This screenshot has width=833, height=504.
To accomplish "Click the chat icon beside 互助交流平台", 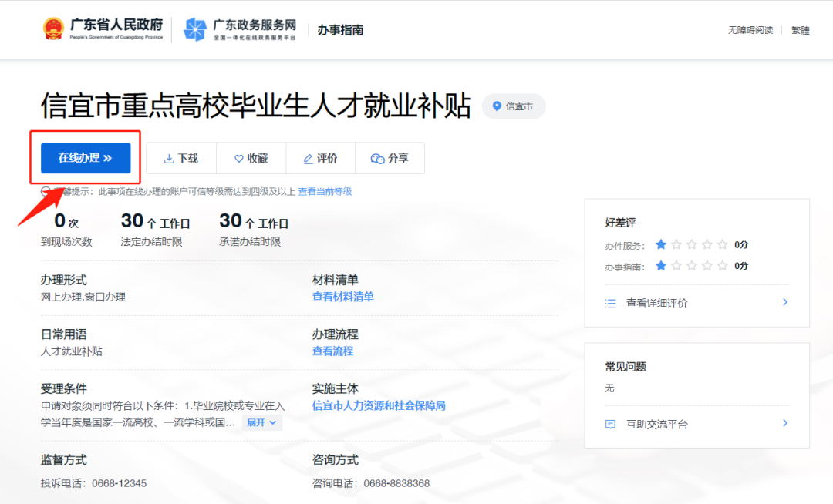I will 610,425.
